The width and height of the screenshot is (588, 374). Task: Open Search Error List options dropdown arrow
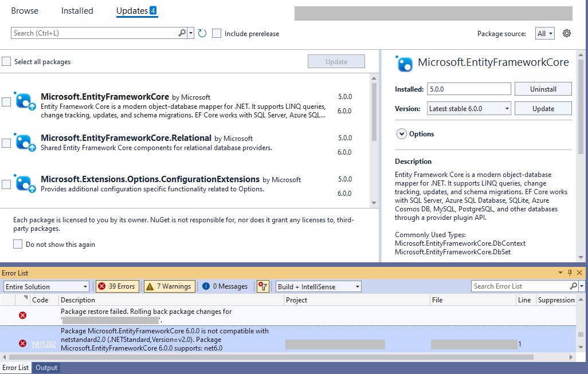click(582, 286)
